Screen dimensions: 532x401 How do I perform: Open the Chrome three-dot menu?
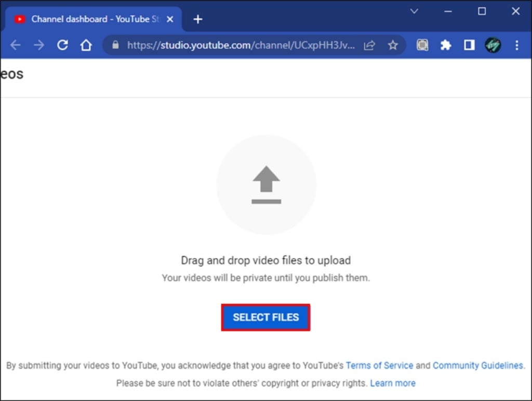click(517, 45)
